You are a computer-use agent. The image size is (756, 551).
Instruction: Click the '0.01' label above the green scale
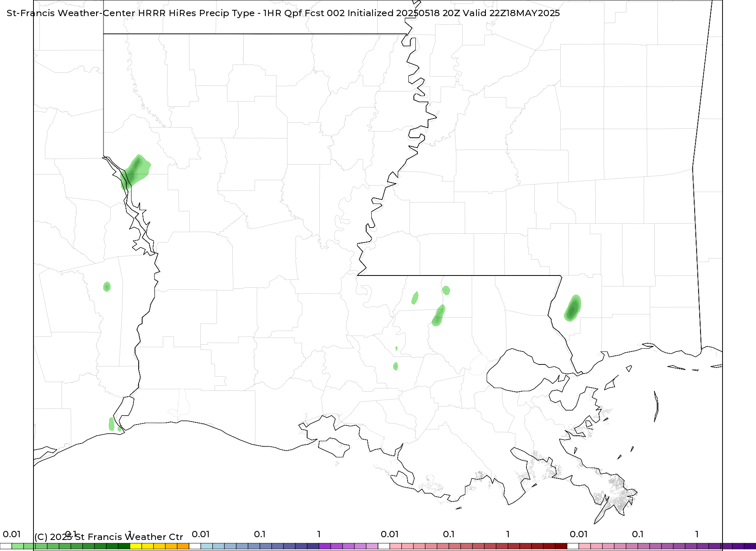(x=12, y=534)
